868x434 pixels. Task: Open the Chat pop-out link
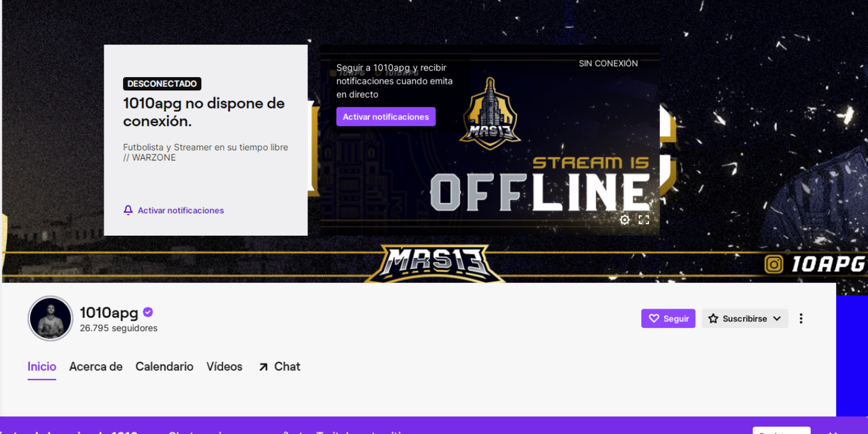tap(279, 366)
